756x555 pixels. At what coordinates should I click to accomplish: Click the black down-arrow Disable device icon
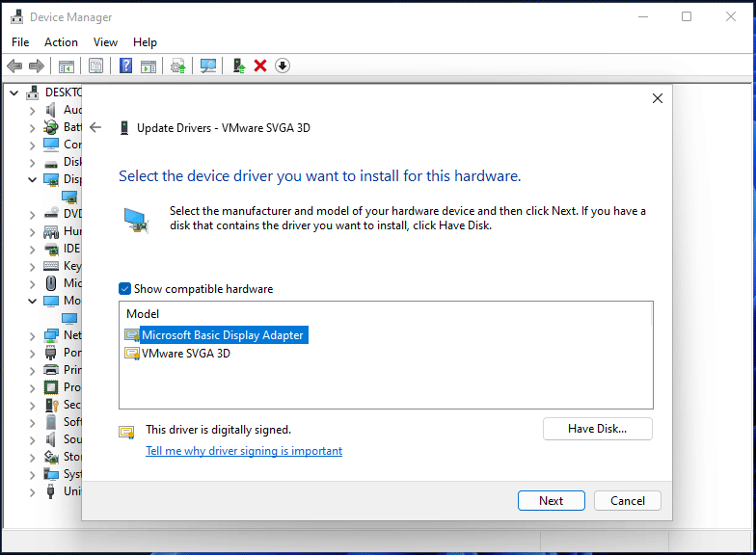click(283, 66)
